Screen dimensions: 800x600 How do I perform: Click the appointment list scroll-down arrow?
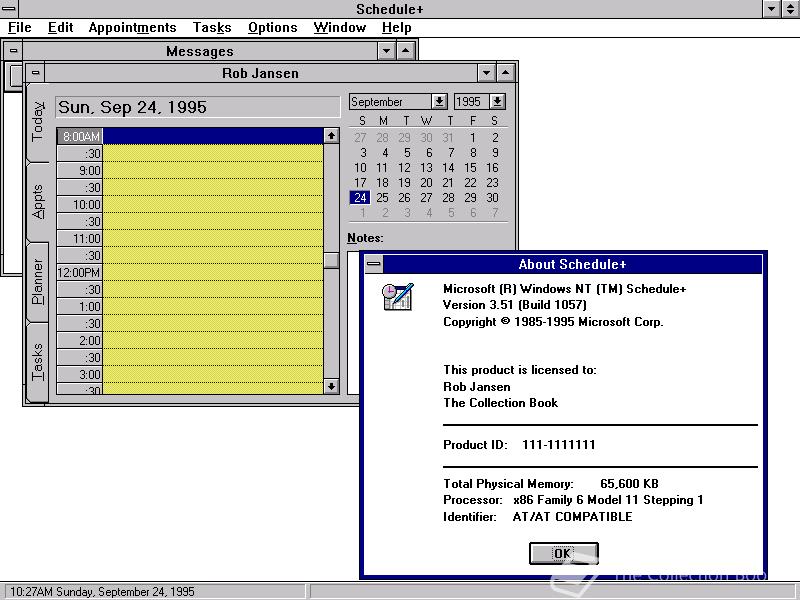point(331,386)
